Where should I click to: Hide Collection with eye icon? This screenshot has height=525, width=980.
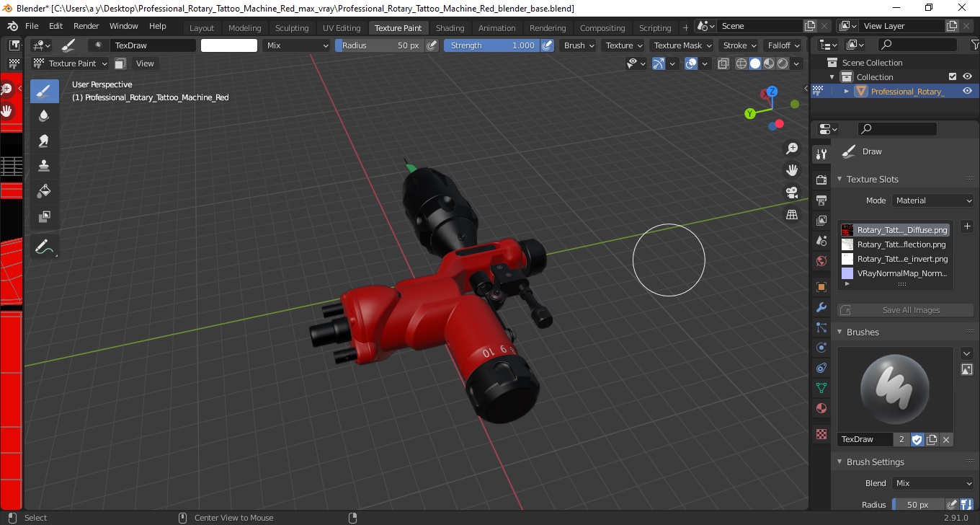tap(967, 76)
